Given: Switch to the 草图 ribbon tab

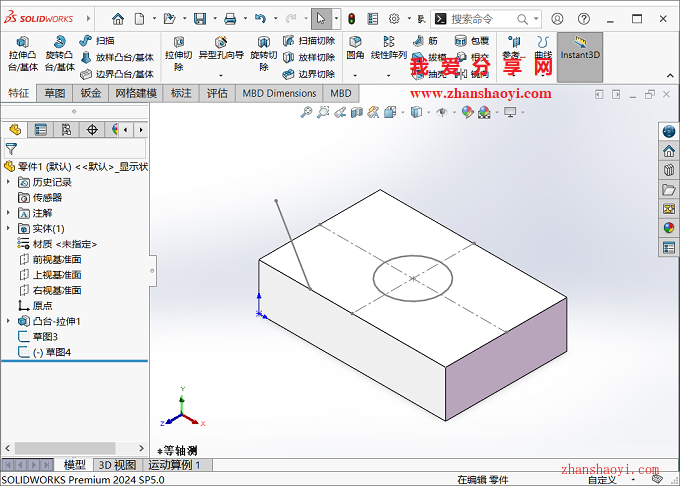Looking at the screenshot, I should [54, 93].
